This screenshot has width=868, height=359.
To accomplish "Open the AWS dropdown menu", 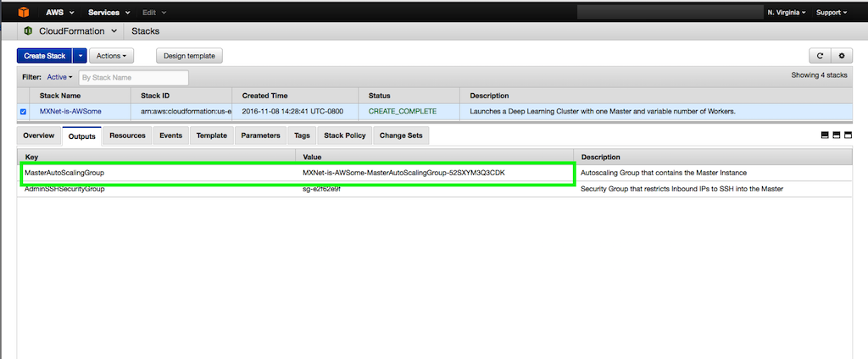I will [60, 12].
